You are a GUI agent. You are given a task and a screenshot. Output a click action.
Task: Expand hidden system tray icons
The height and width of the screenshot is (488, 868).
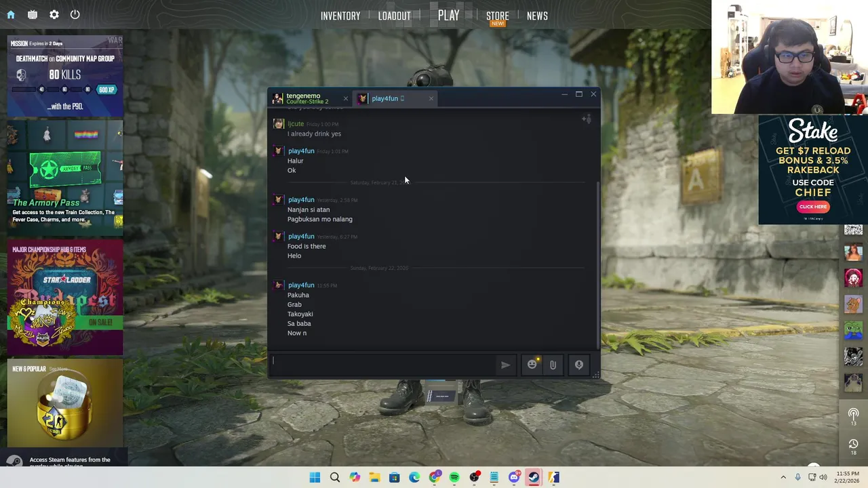click(783, 477)
